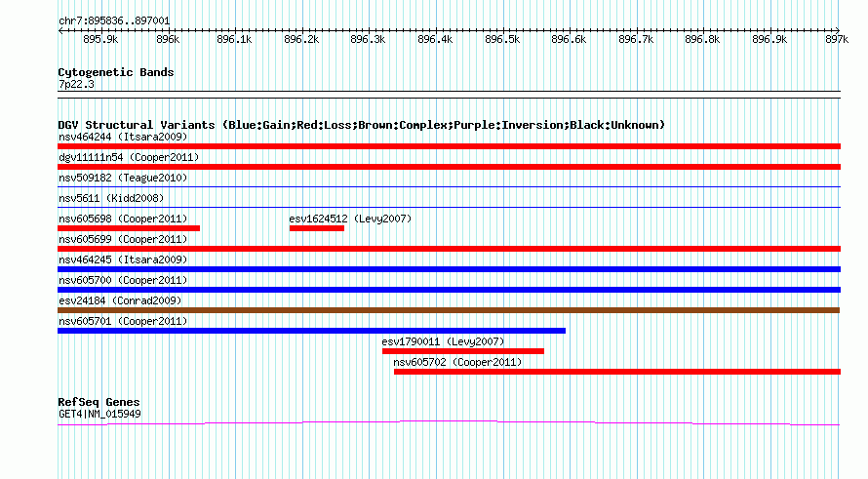The width and height of the screenshot is (868, 479).
Task: Click the Cytogenetic Bands track title
Action: (x=116, y=72)
